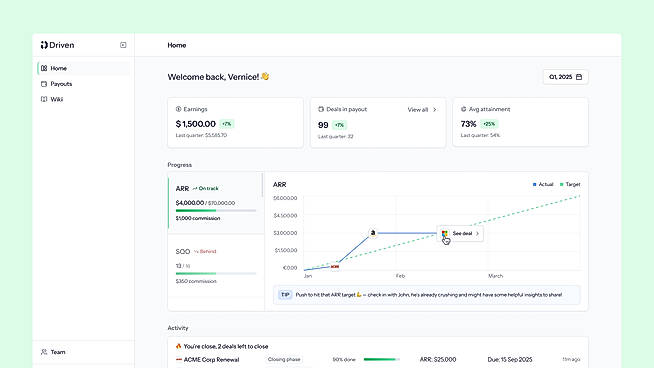Click the +7% badge beside earnings
The height and width of the screenshot is (368, 654).
[x=226, y=124]
